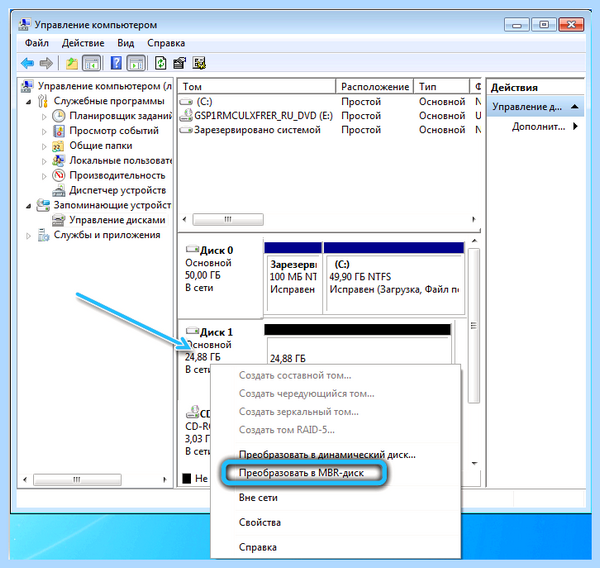Click the Performance monitor icon
This screenshot has width=600, height=568.
coord(59,175)
